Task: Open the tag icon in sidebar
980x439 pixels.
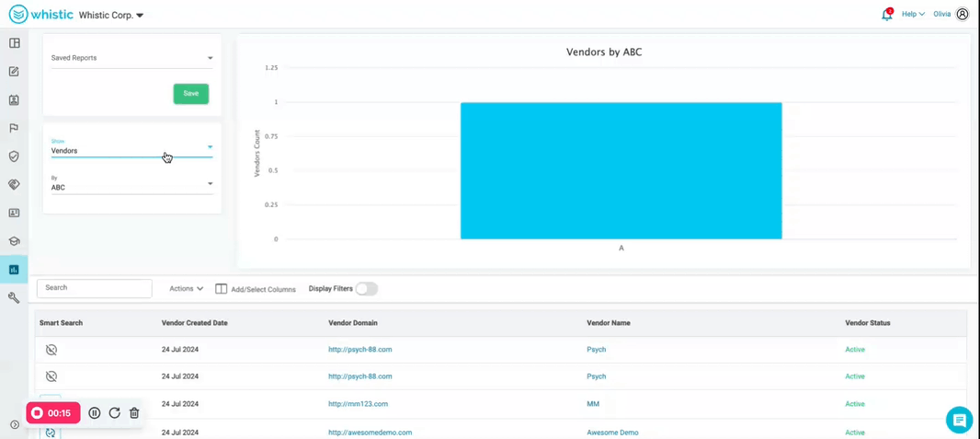Action: (x=14, y=184)
